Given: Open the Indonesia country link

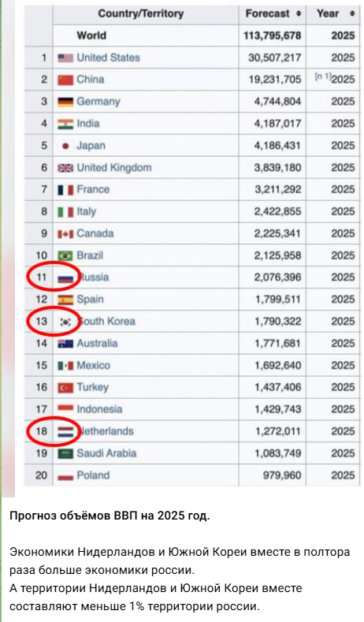Looking at the screenshot, I should pyautogui.click(x=99, y=409).
